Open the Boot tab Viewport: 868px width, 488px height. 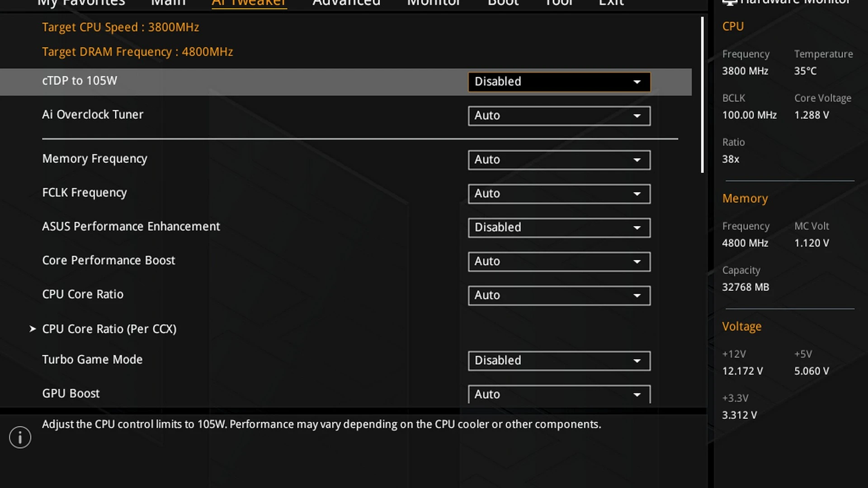503,3
